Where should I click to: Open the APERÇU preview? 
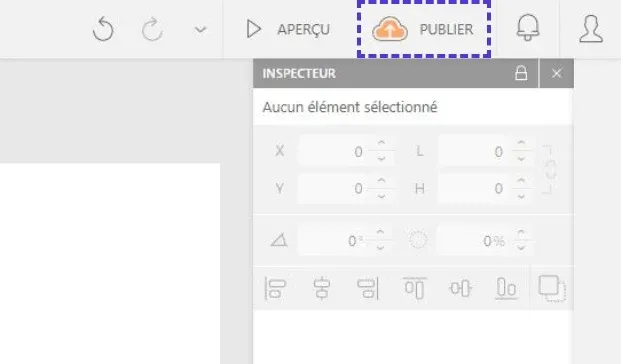(x=288, y=29)
